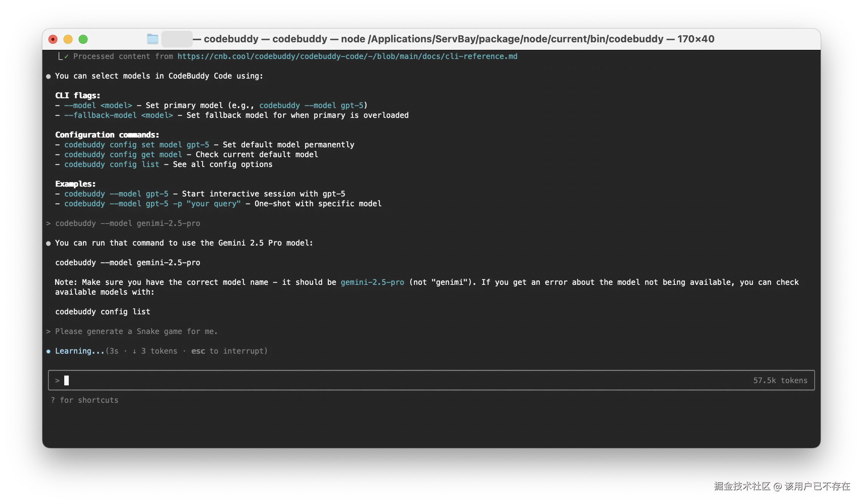
Task: Click the '--fallback-model <model>' flag text
Action: pos(118,115)
